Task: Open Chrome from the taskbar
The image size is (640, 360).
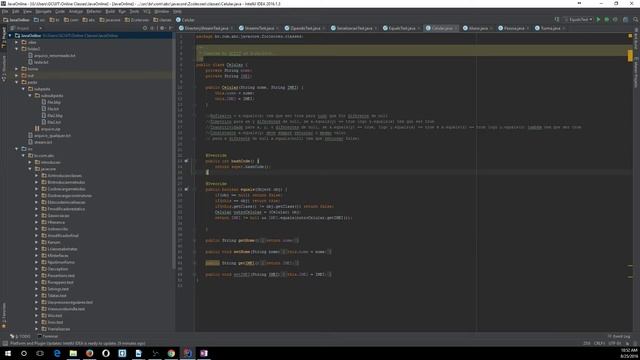Action: click(x=171, y=353)
